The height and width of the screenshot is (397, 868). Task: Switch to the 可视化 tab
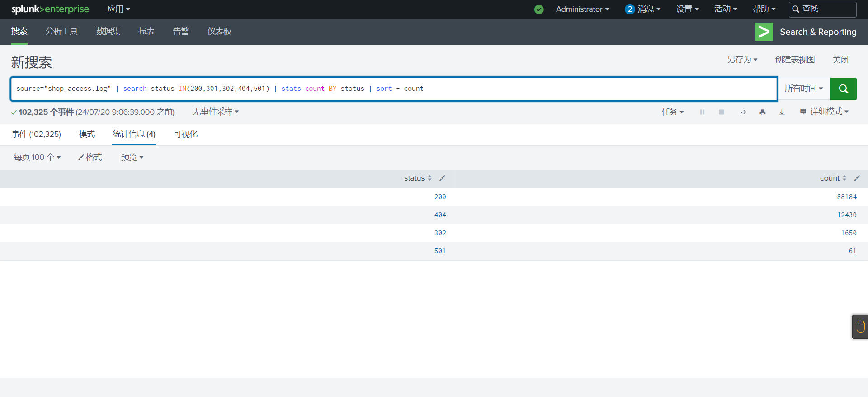[185, 134]
